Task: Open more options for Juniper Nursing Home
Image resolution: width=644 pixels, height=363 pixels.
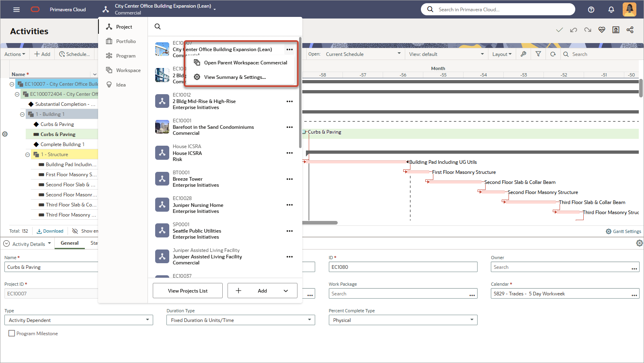Action: (289, 205)
